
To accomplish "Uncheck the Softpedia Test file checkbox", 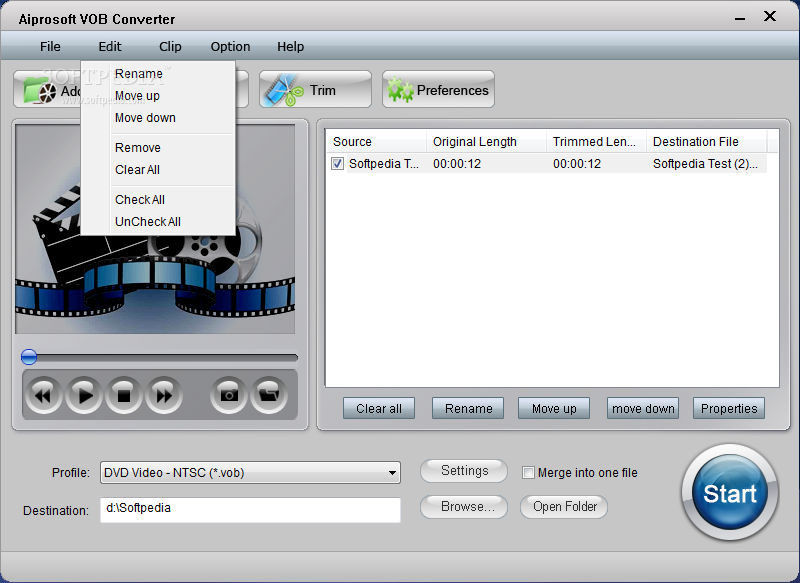I will click(x=337, y=164).
